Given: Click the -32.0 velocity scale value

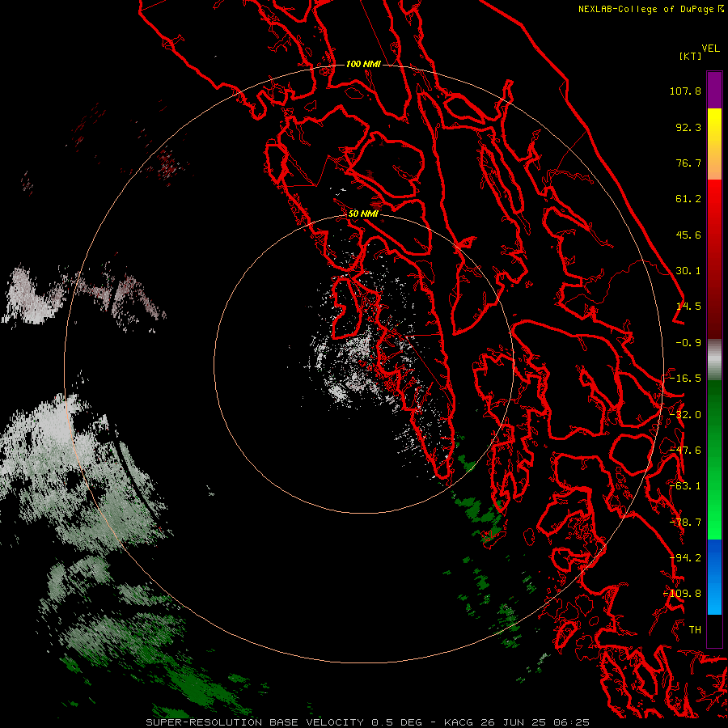Looking at the screenshot, I should coord(685,415).
